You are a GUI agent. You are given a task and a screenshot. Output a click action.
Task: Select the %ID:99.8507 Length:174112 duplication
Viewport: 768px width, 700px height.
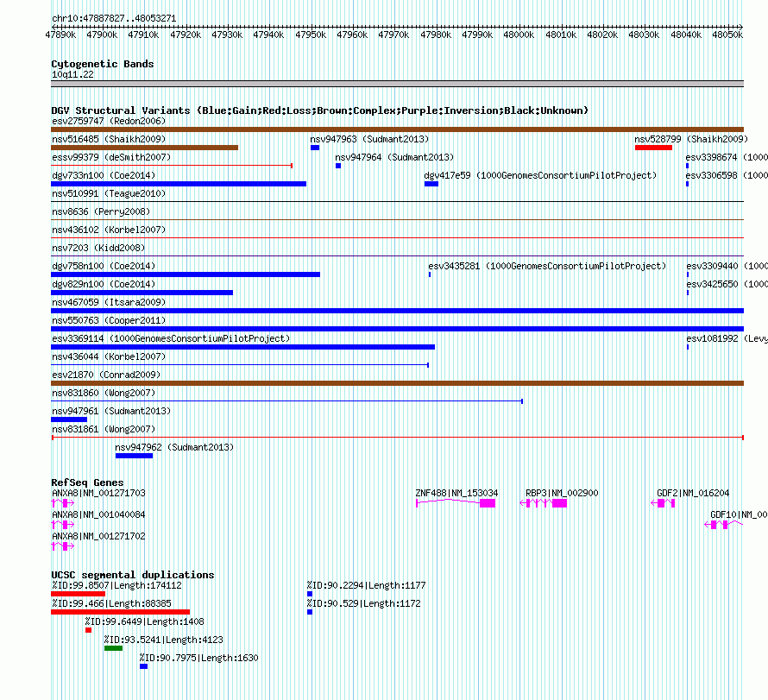pos(78,594)
